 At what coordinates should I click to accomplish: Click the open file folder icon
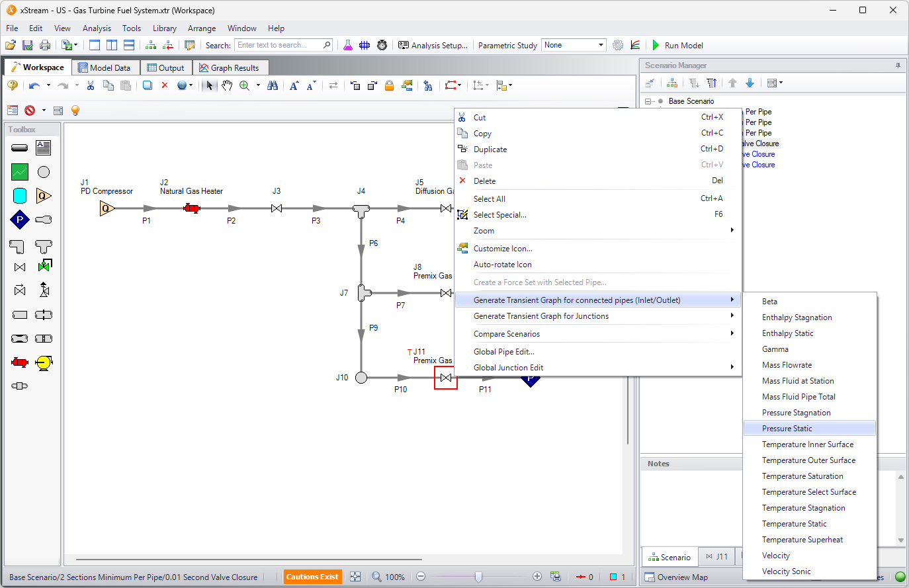tap(11, 45)
